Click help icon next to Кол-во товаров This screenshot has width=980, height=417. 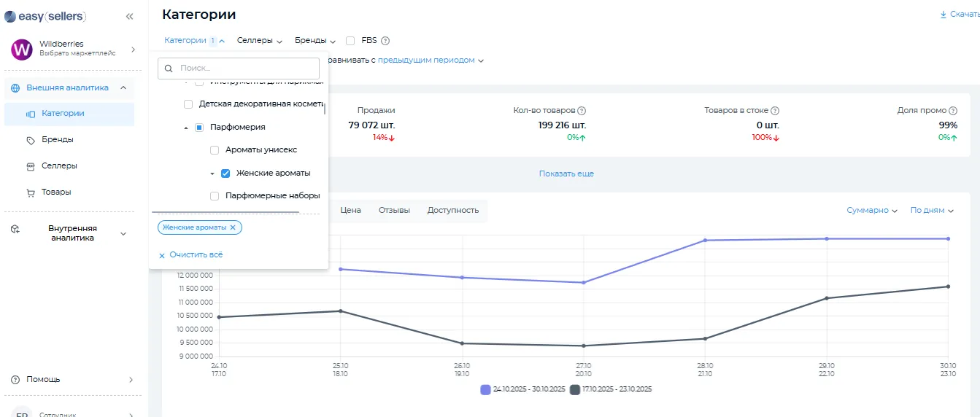point(582,111)
